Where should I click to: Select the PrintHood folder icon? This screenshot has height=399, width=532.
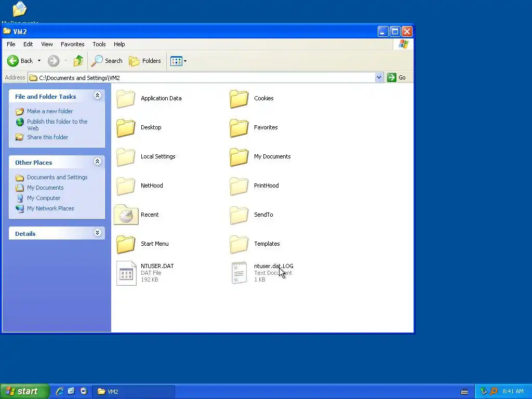239,187
